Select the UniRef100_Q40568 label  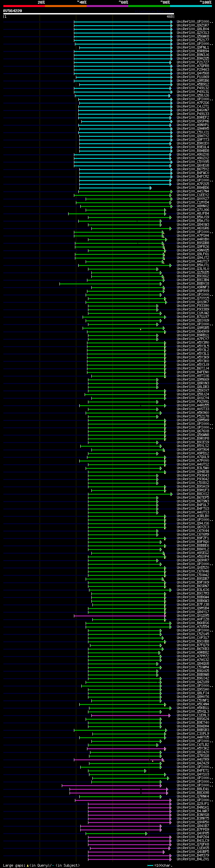193,73
